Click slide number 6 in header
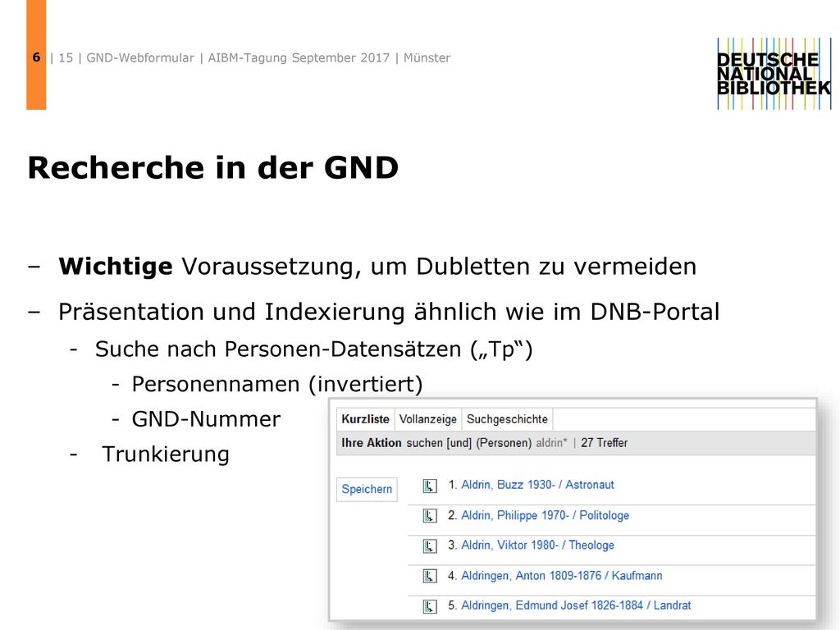Viewport: 840px width, 630px height. [36, 57]
